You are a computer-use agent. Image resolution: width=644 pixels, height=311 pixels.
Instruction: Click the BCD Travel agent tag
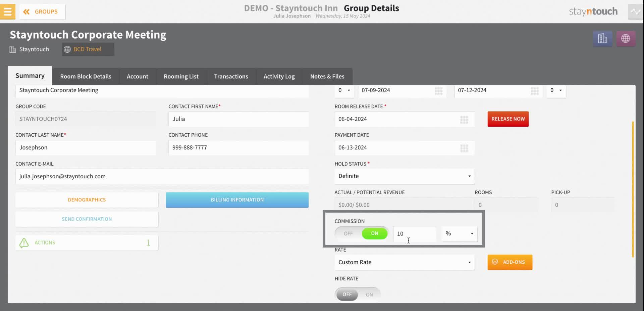(88, 49)
